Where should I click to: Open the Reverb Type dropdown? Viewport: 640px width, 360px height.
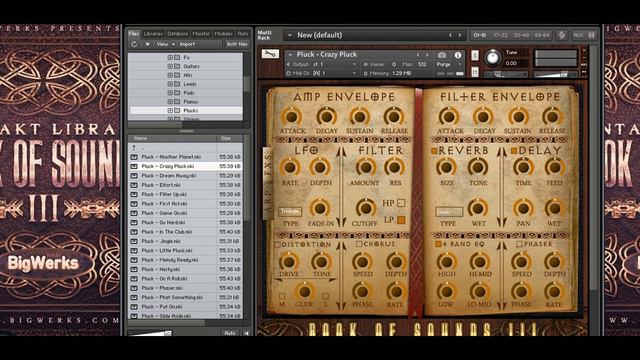[449, 211]
